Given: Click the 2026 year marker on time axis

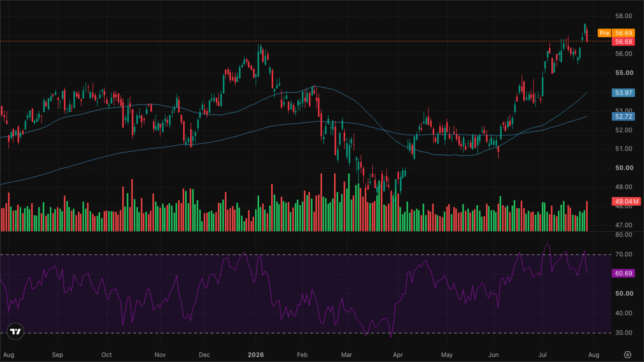Looking at the screenshot, I should [x=256, y=355].
